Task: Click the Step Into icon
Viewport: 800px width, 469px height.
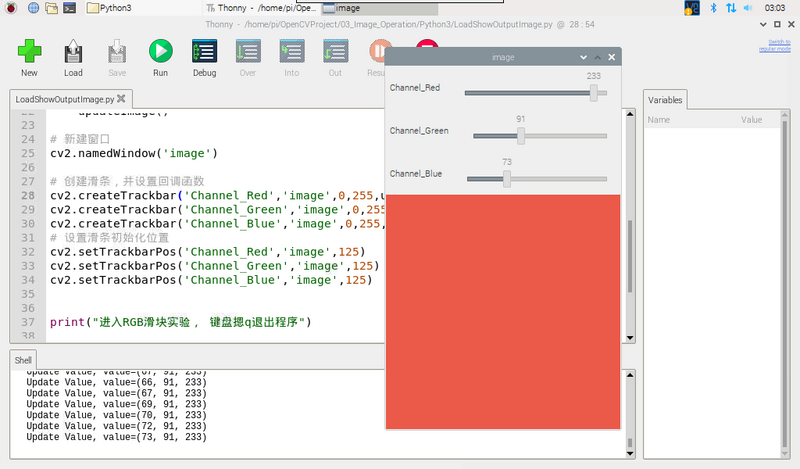Action: (292, 52)
